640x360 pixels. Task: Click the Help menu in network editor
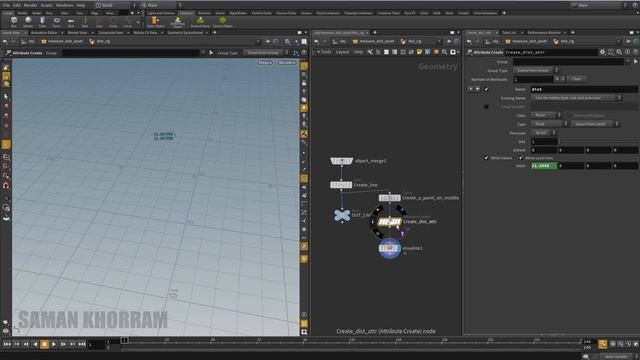coord(358,52)
